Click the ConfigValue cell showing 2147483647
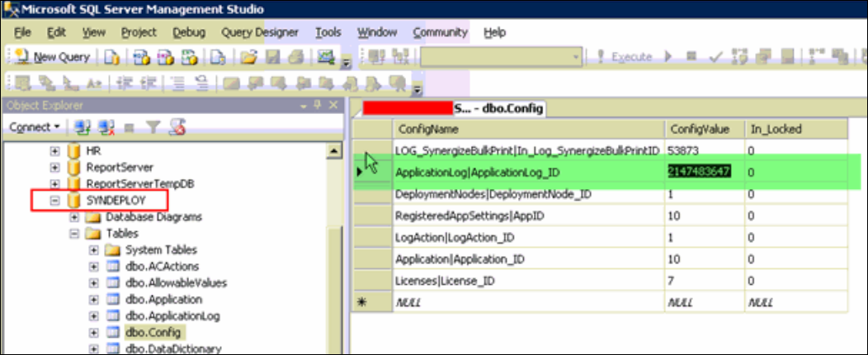Screen dimensions: 868x355 (x=699, y=172)
